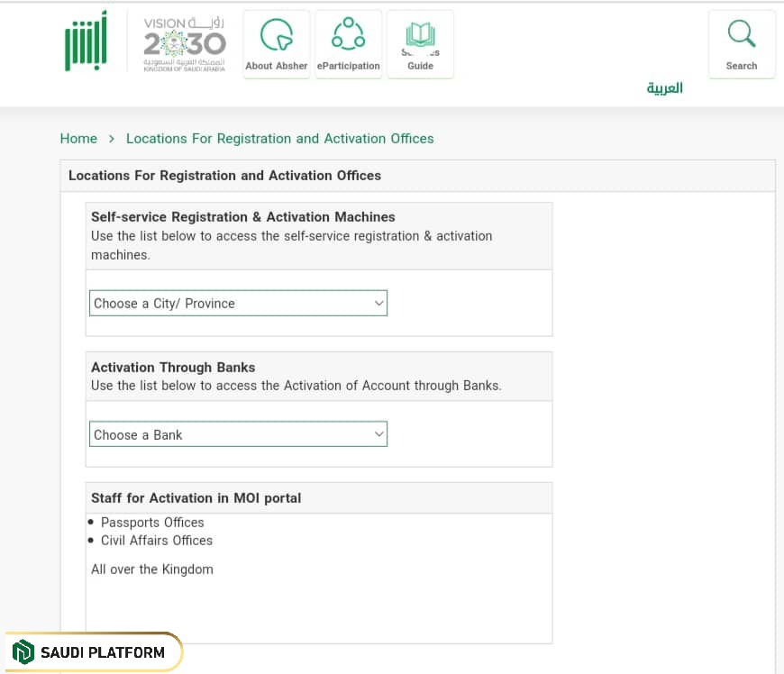The image size is (784, 674).
Task: Click the All over the Kingdom text
Action: click(x=152, y=569)
